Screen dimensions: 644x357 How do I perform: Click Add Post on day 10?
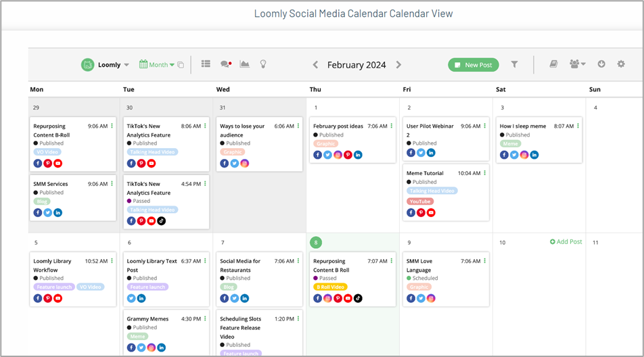click(566, 241)
